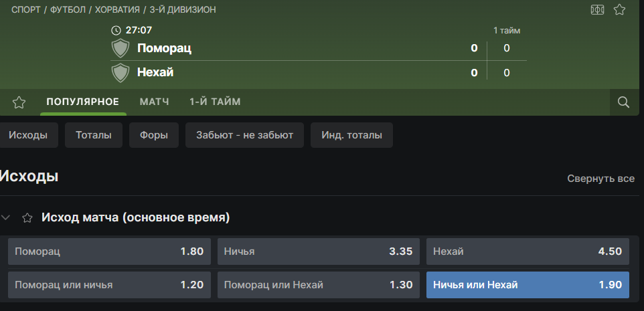This screenshot has height=311, width=644.
Task: Add match to favorites with header star
Action: click(620, 10)
